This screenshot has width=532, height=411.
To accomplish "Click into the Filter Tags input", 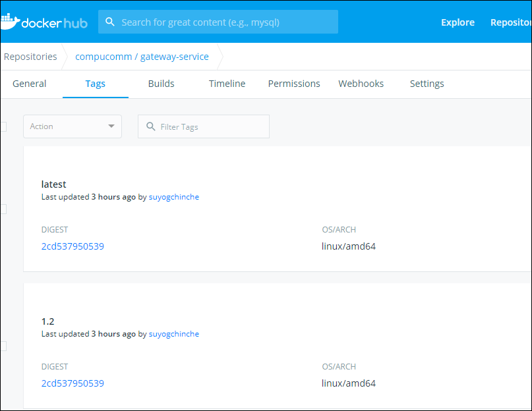I will coord(204,126).
